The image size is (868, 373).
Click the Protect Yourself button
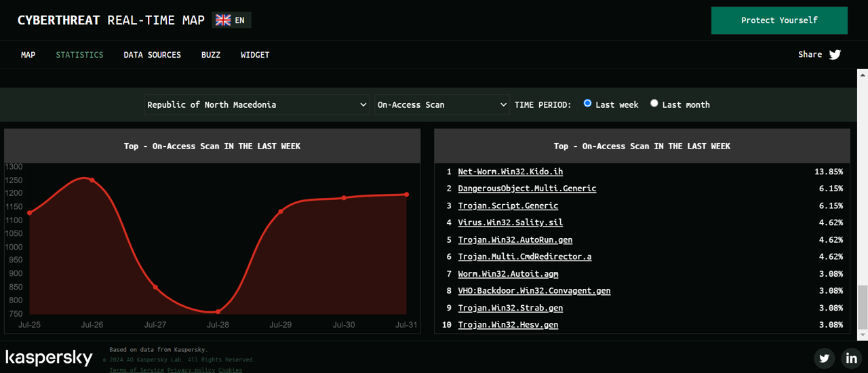[779, 20]
